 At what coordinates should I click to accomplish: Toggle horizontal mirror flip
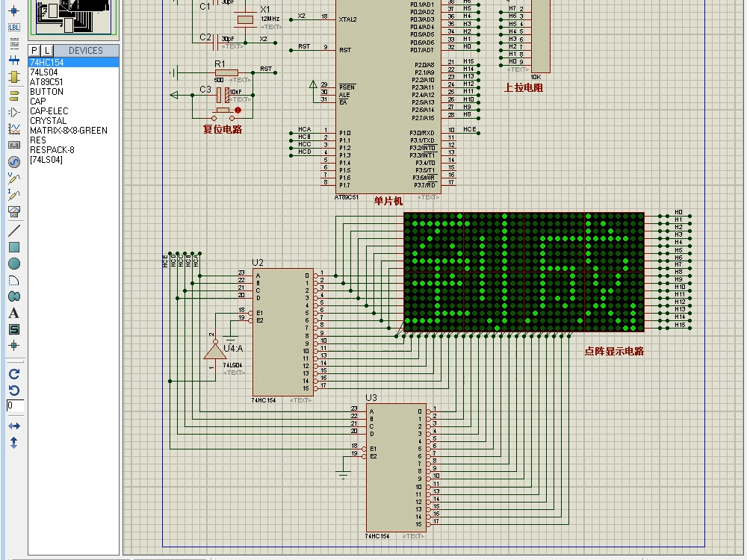click(14, 426)
